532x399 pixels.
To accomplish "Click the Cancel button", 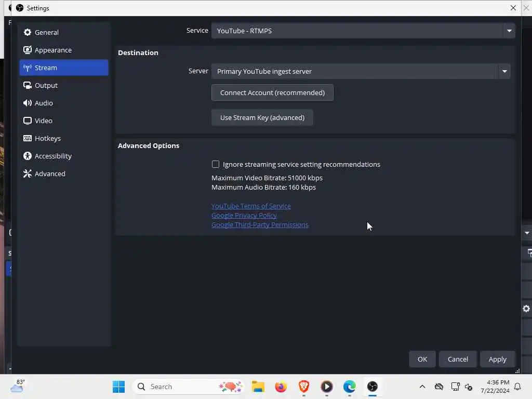I will 458,359.
